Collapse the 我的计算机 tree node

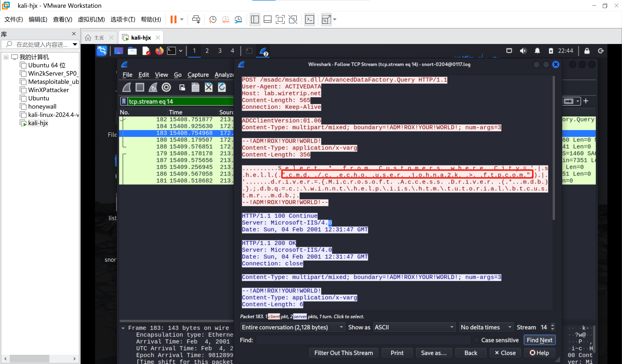pyautogui.click(x=6, y=57)
